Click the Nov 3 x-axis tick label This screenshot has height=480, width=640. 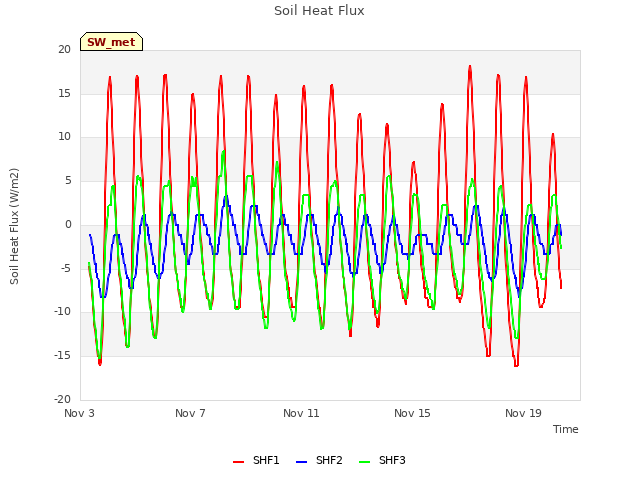(x=79, y=413)
